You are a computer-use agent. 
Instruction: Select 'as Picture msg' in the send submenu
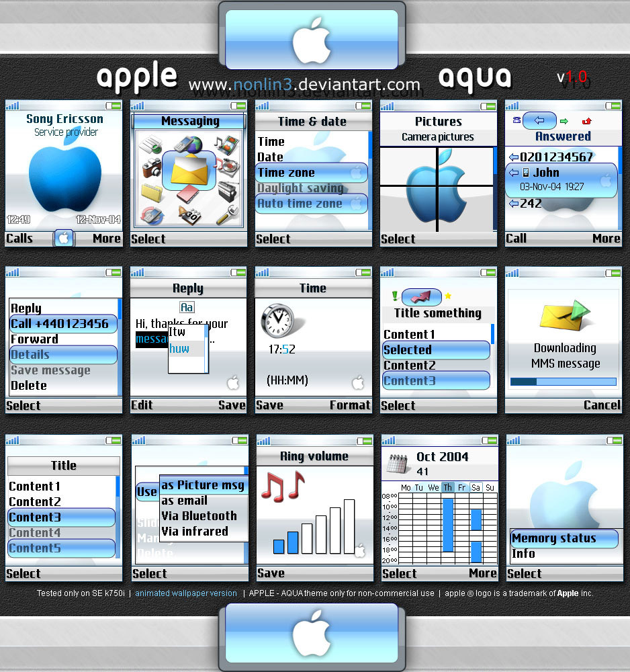point(203,485)
